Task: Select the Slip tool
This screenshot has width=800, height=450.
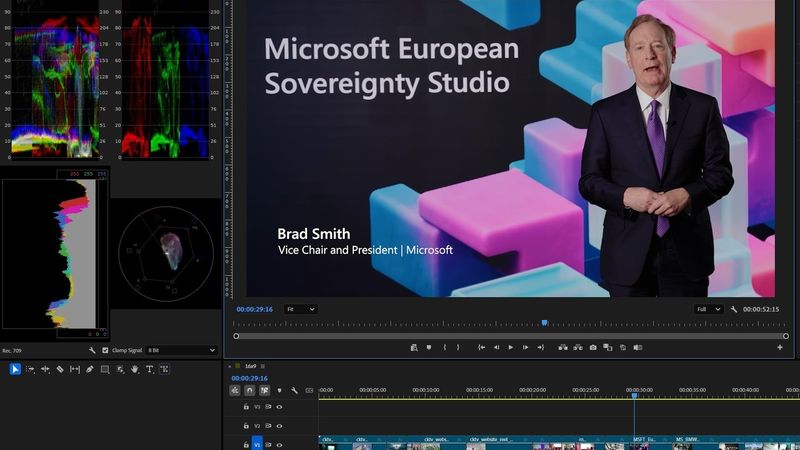Action: 75,369
